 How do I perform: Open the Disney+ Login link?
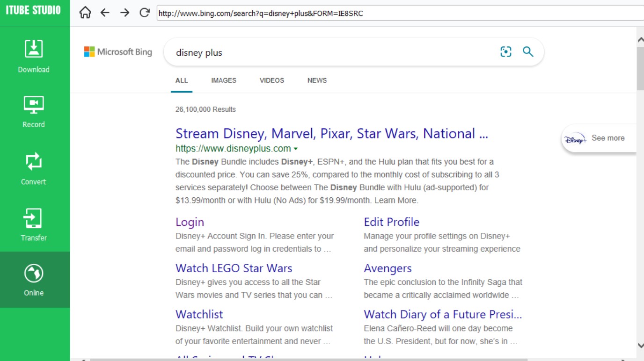[190, 222]
